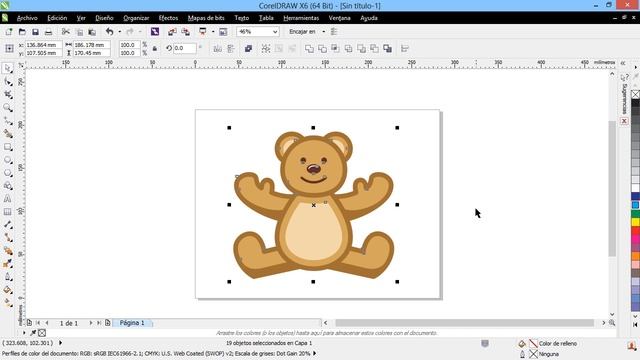Select the Blend interactive tool
The image size is (640, 360).
tap(8, 251)
